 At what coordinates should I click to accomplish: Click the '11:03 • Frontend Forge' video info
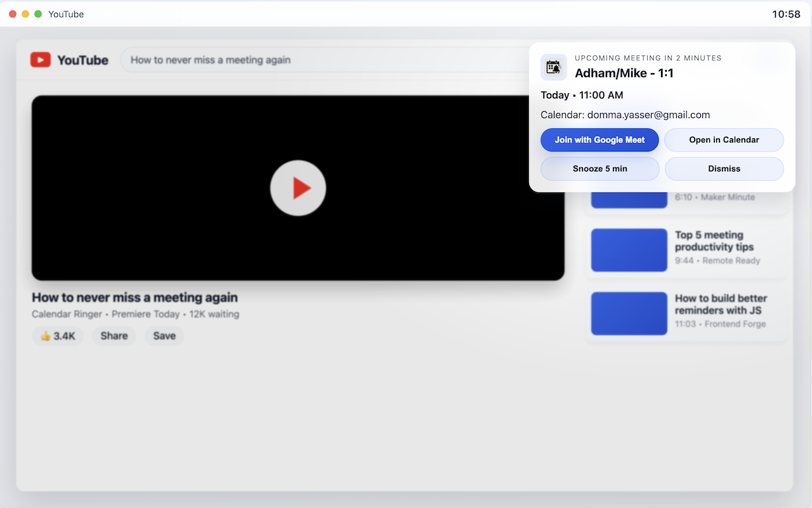click(720, 324)
